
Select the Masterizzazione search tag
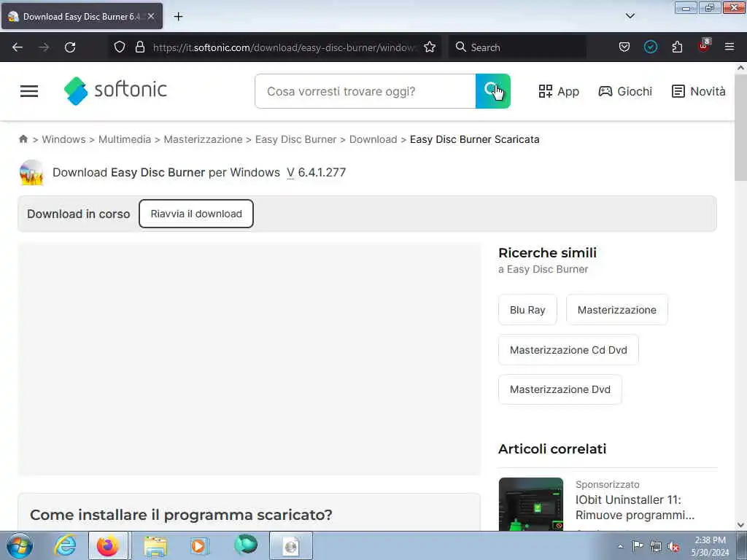(x=617, y=310)
